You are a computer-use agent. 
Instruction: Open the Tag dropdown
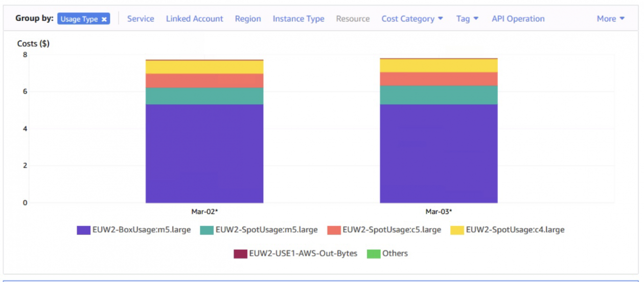[x=468, y=18]
